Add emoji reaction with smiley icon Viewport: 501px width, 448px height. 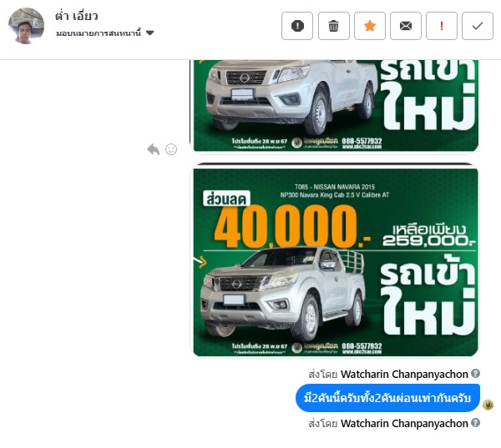[x=171, y=149]
